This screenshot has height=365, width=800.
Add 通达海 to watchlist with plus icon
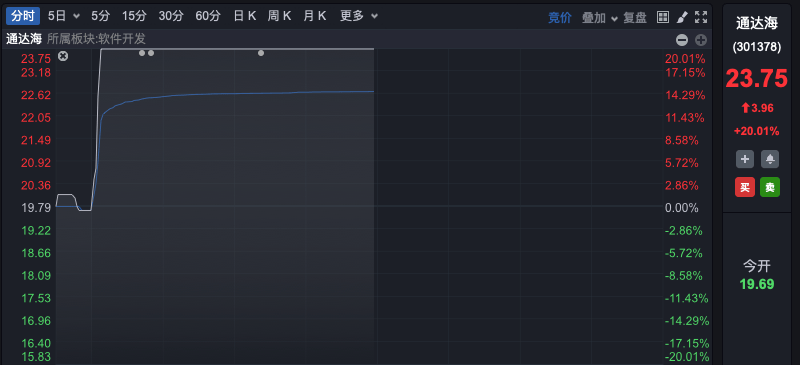[x=744, y=159]
